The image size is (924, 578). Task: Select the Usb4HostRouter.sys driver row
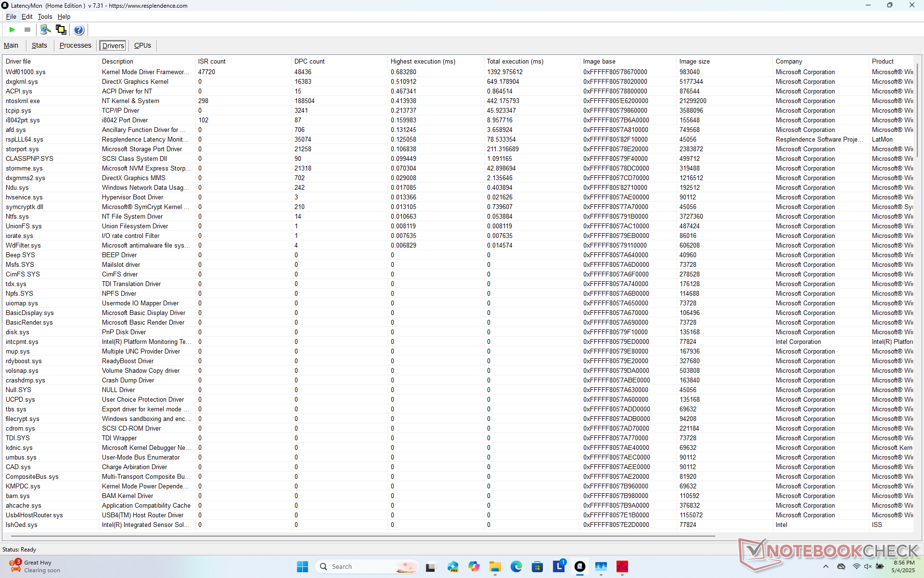[x=458, y=515]
